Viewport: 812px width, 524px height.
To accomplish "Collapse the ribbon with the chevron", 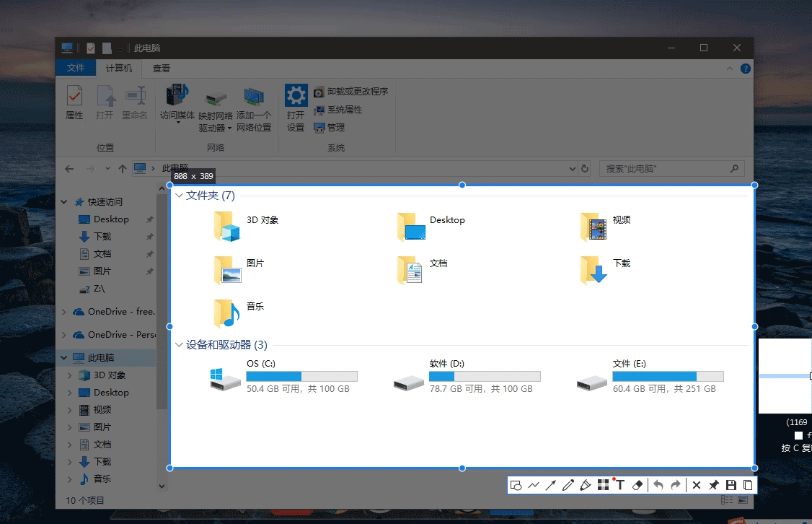I will pyautogui.click(x=728, y=68).
